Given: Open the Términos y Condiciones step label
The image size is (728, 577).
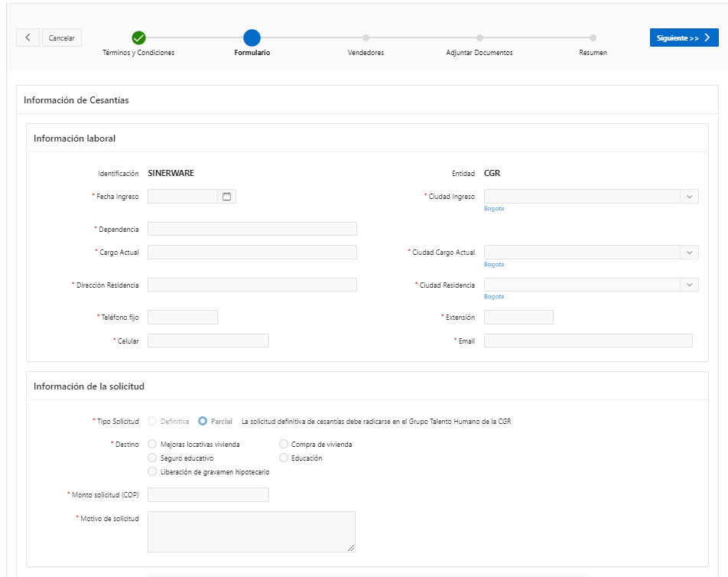Looking at the screenshot, I should 138,53.
